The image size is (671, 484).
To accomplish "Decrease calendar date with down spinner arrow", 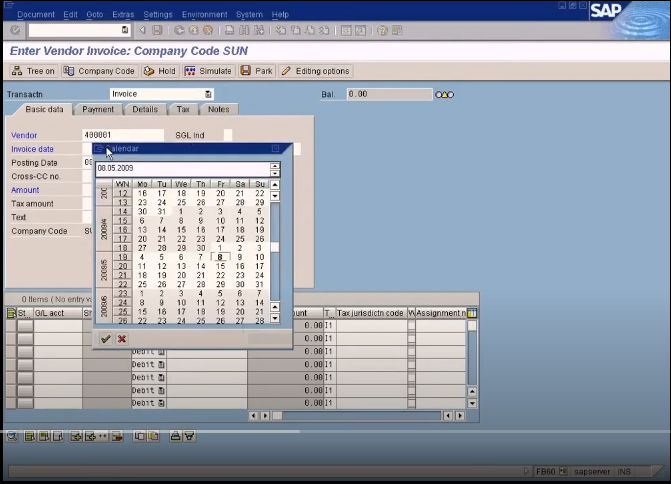I will (x=275, y=173).
